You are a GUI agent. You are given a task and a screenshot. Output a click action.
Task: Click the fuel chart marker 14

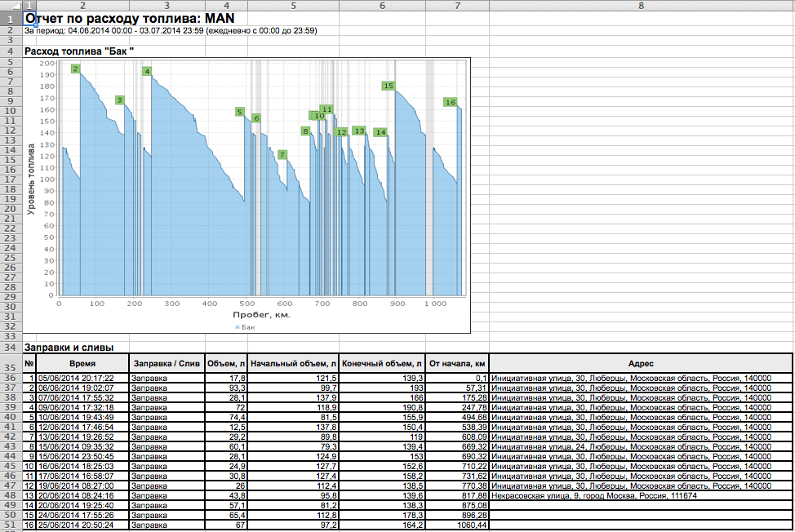[380, 132]
